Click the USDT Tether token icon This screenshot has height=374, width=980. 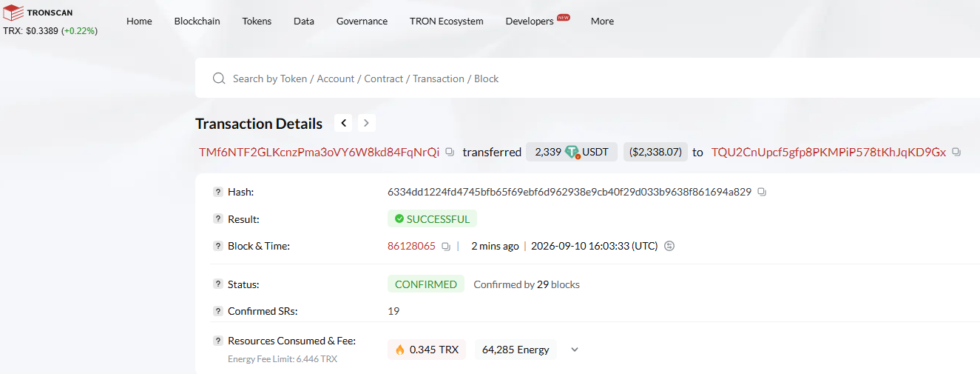point(572,152)
